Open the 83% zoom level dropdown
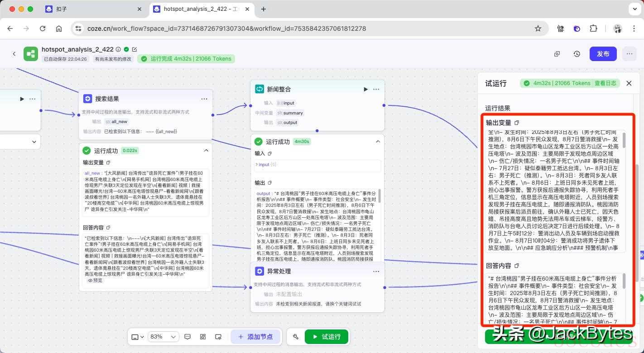Screen dimensions: 644x353 point(163,337)
